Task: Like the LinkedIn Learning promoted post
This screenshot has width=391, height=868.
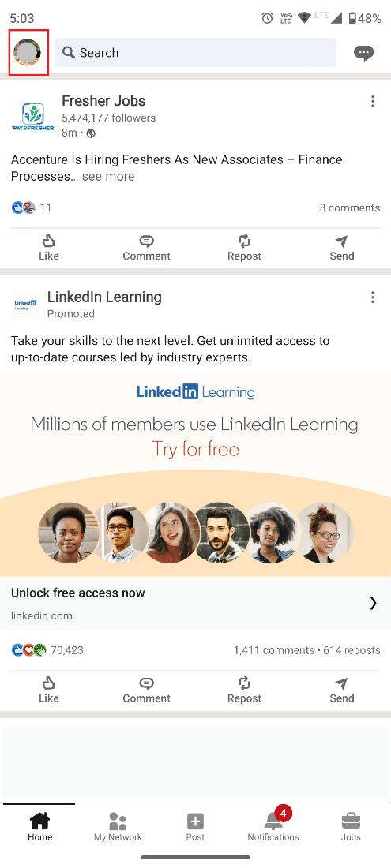Action: pos(49,690)
